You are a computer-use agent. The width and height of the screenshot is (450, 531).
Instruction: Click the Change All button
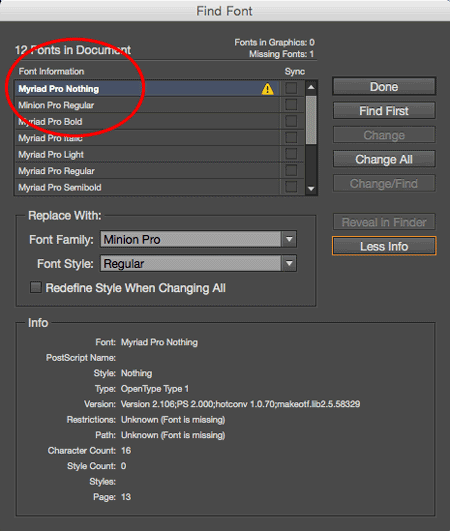[x=384, y=159]
